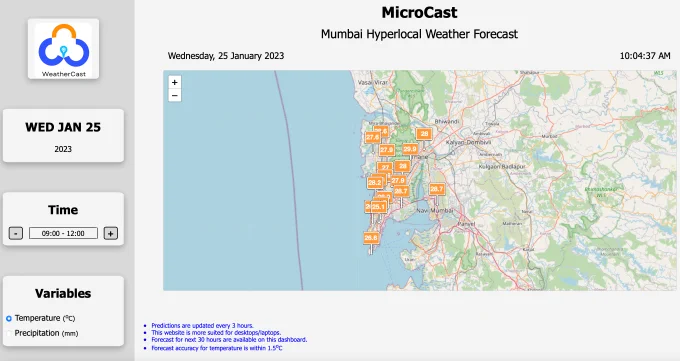Go to the previous time interval
The height and width of the screenshot is (361, 680).
click(x=16, y=233)
